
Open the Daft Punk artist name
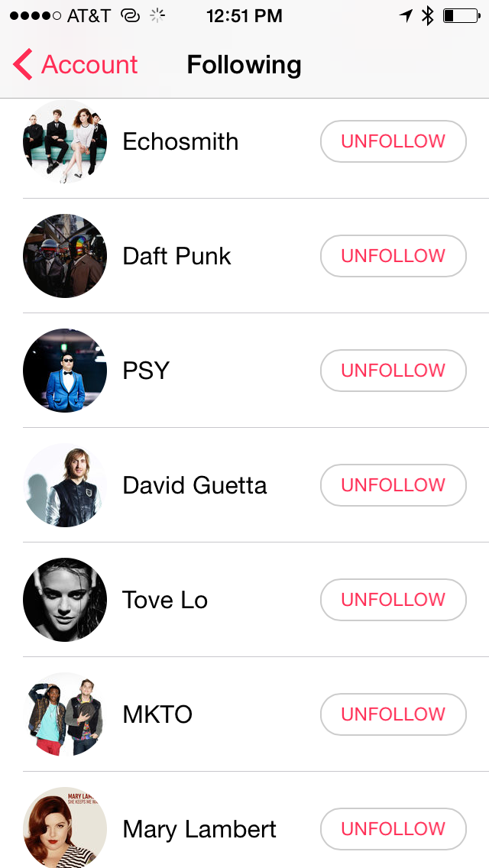[176, 256]
